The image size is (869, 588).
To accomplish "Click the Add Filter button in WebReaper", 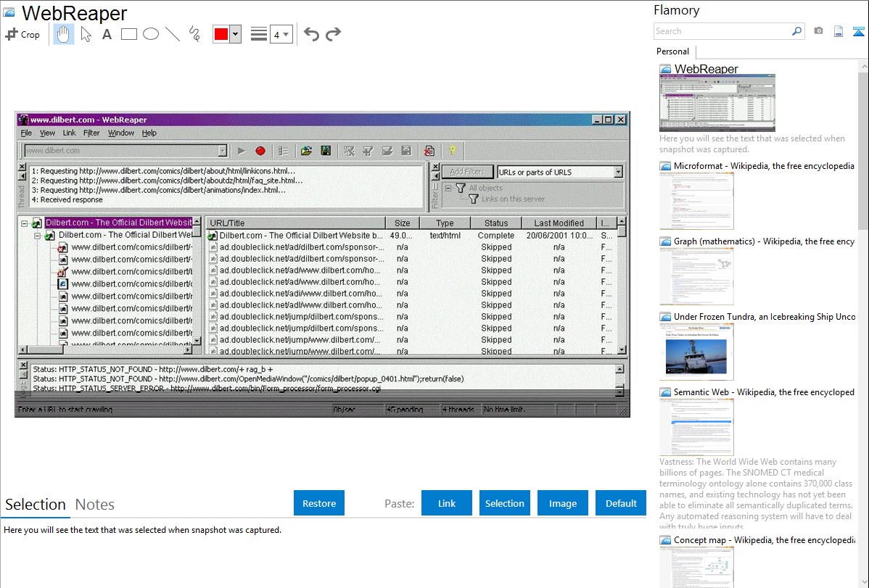I will click(467, 173).
